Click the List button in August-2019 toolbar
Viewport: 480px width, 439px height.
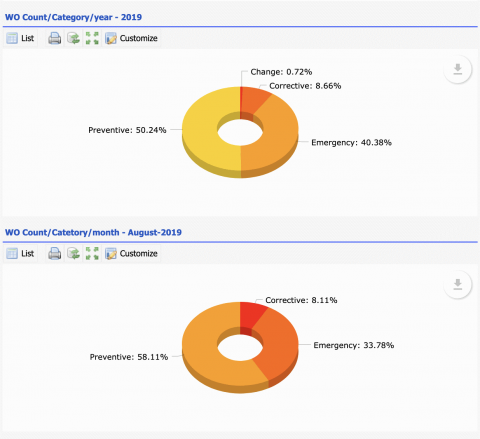click(20, 254)
